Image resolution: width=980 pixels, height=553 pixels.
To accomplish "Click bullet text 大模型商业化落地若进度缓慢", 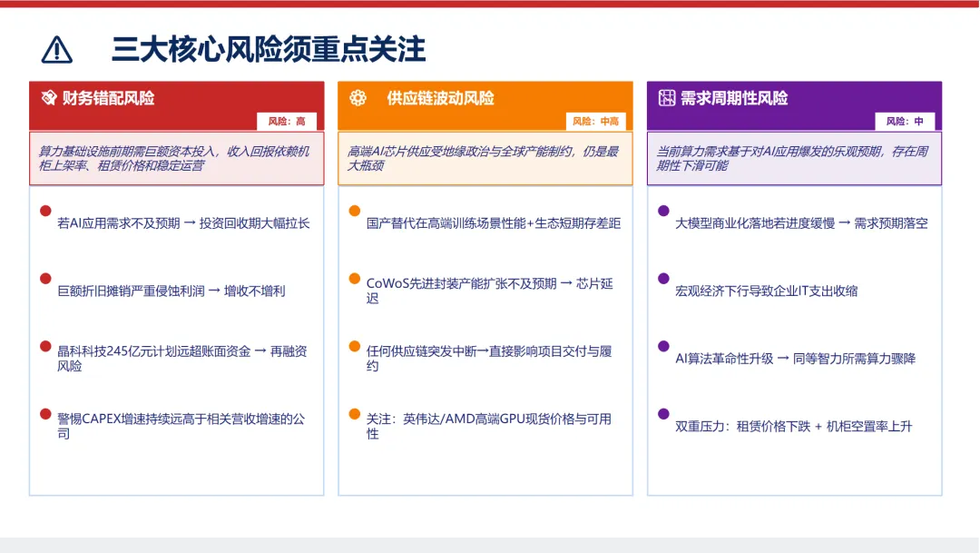I will [801, 223].
